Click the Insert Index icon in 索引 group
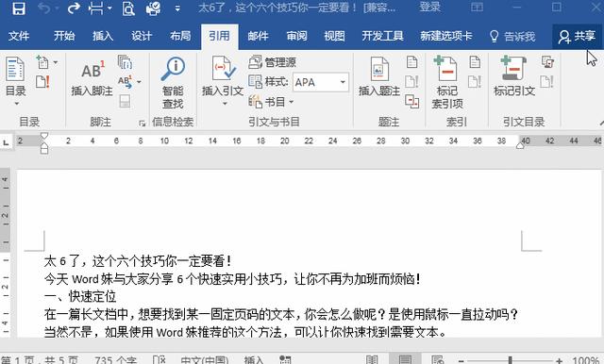604x364 pixels. [475, 62]
